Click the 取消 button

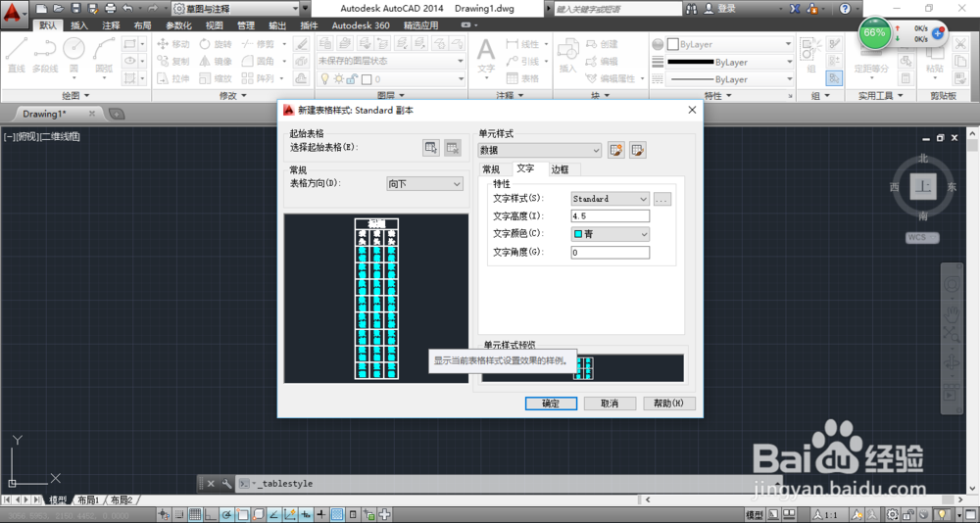[610, 404]
